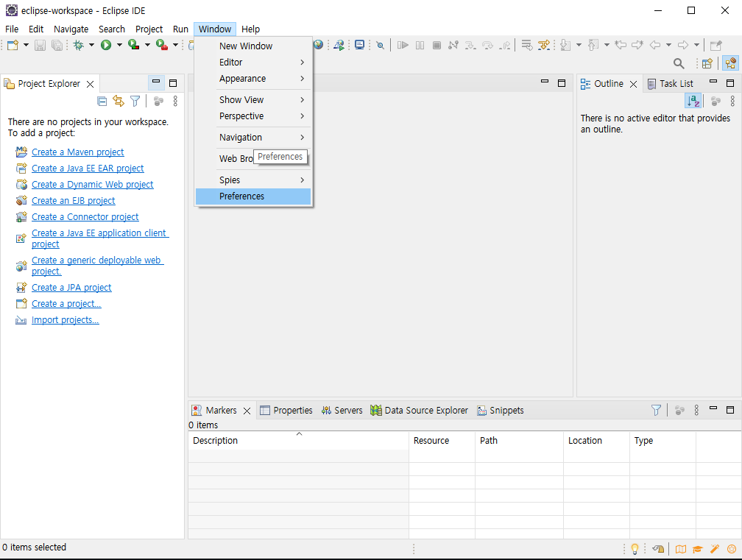
Task: Choose Preferences in the Window menu
Action: 253,196
